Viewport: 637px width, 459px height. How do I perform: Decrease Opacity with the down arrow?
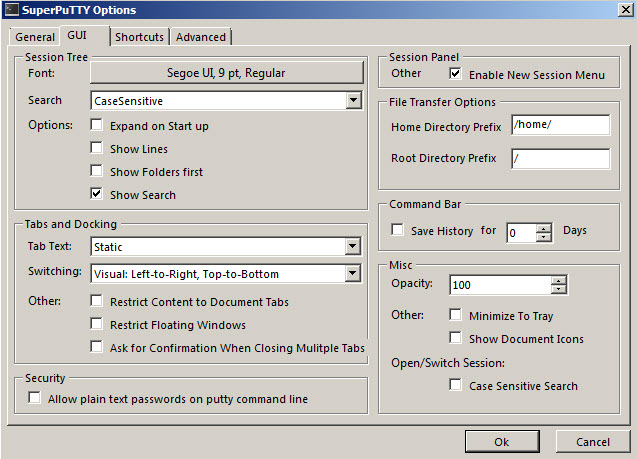pyautogui.click(x=559, y=290)
